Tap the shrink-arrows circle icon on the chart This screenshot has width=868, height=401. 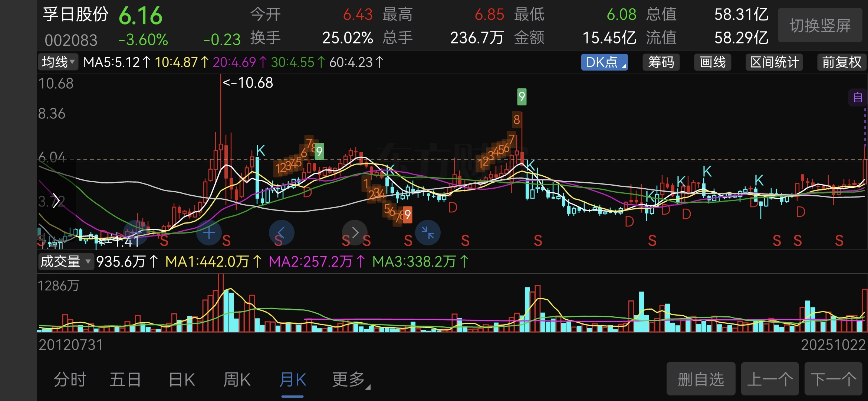428,233
